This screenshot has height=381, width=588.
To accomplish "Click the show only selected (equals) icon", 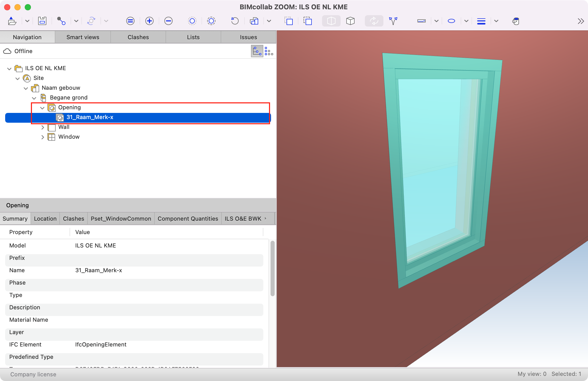I will pos(130,21).
